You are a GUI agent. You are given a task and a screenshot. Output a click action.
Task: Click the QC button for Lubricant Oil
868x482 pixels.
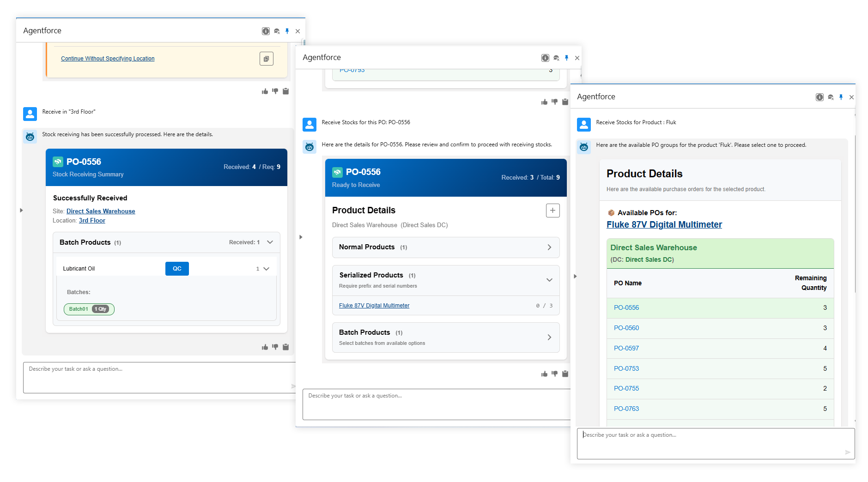click(x=177, y=269)
